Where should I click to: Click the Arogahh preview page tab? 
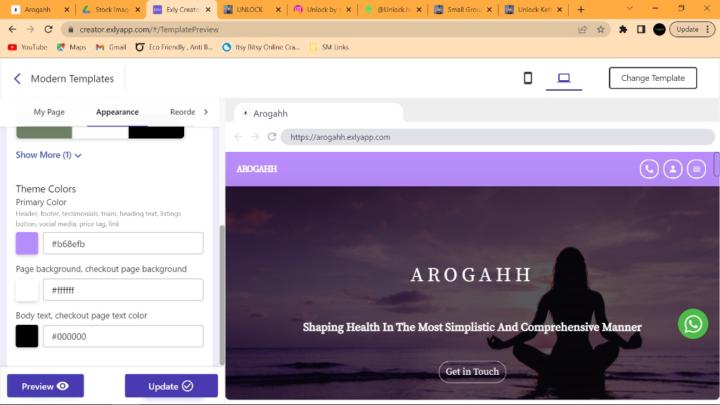[318, 113]
